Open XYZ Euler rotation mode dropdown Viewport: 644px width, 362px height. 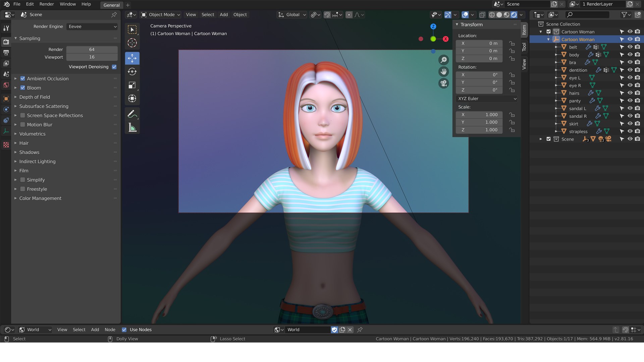[x=487, y=99]
